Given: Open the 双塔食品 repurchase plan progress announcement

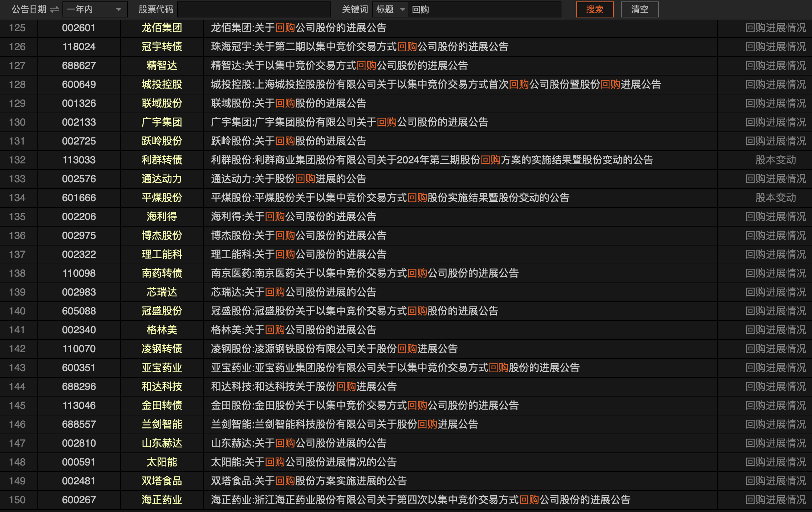Looking at the screenshot, I should tap(309, 481).
